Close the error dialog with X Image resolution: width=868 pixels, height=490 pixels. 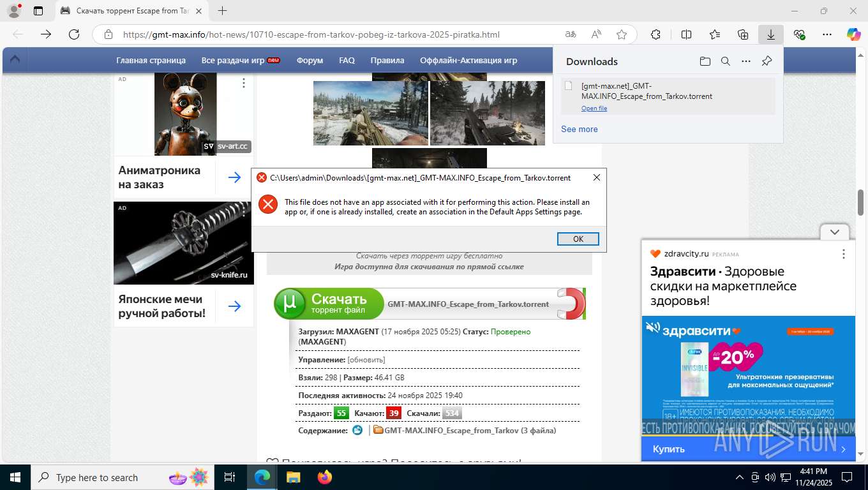pos(597,177)
